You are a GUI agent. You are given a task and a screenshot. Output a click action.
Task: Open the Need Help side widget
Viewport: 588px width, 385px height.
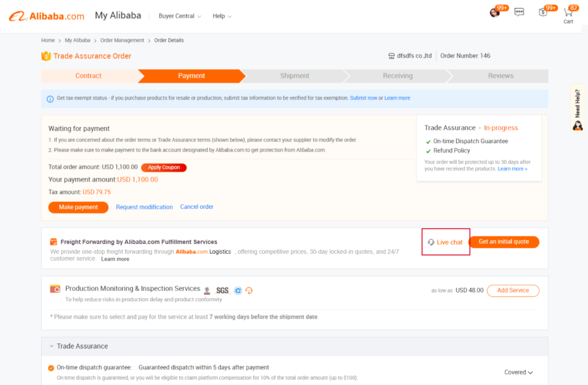(578, 110)
